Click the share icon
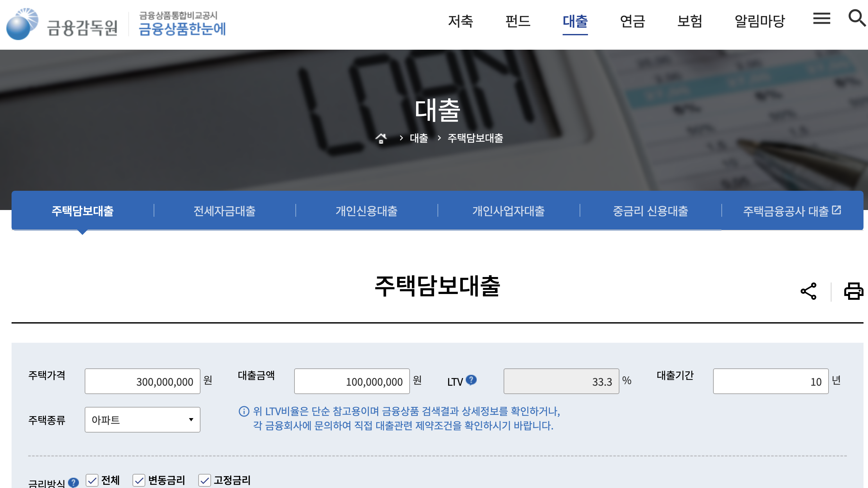868x488 pixels. tap(808, 291)
